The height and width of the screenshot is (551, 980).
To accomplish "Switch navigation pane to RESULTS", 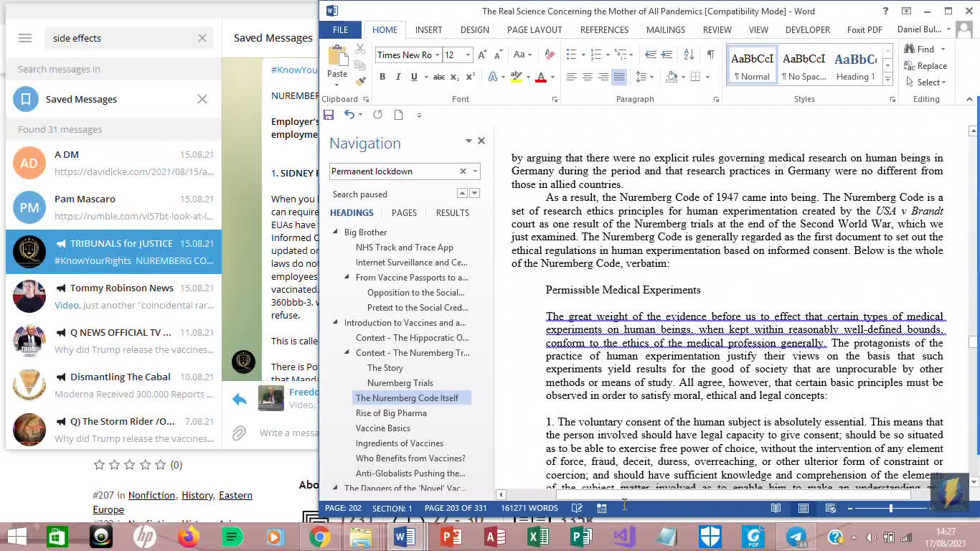I will tap(453, 213).
